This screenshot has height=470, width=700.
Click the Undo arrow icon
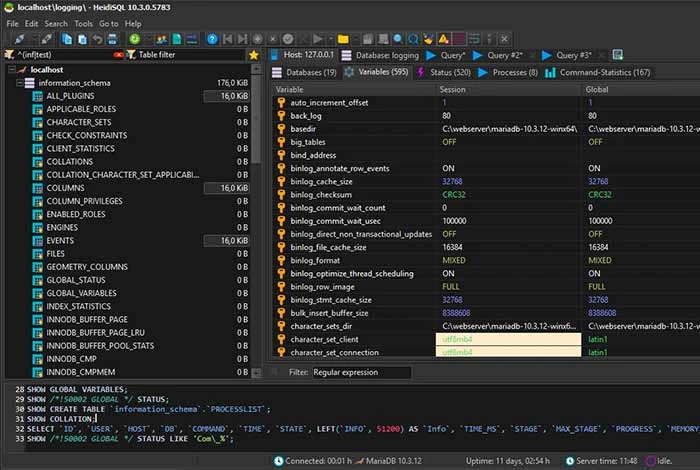pos(97,39)
